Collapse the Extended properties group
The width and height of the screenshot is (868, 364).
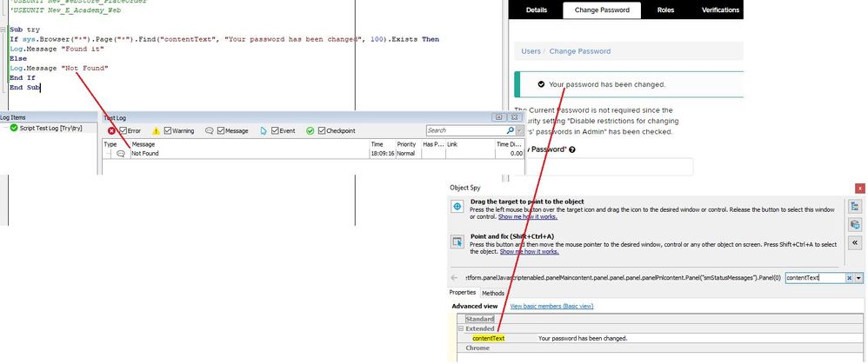459,328
